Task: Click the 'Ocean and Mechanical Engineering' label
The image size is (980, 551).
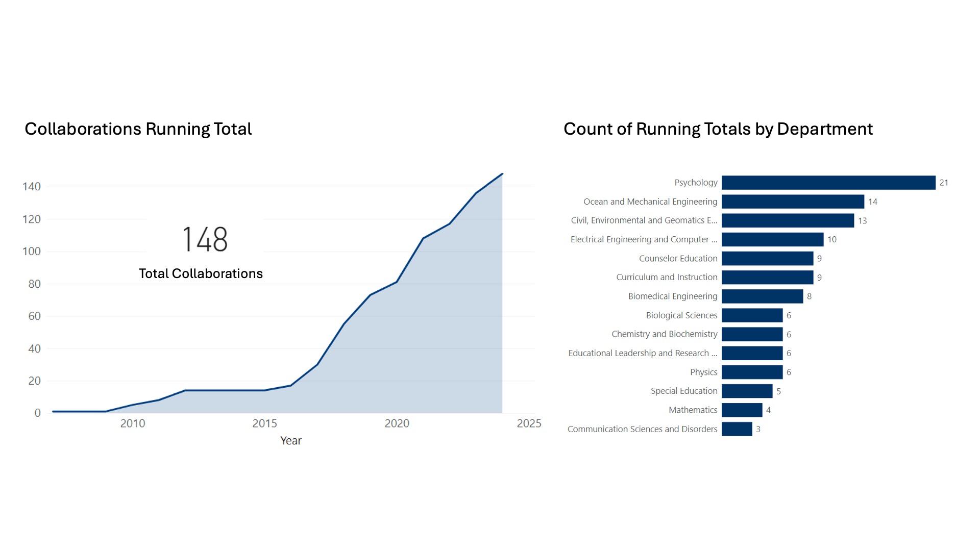Action: tap(650, 202)
